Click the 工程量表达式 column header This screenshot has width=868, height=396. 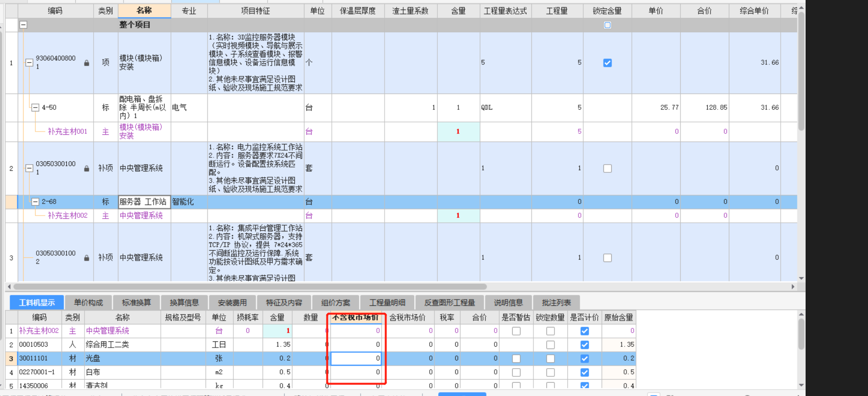click(x=505, y=11)
